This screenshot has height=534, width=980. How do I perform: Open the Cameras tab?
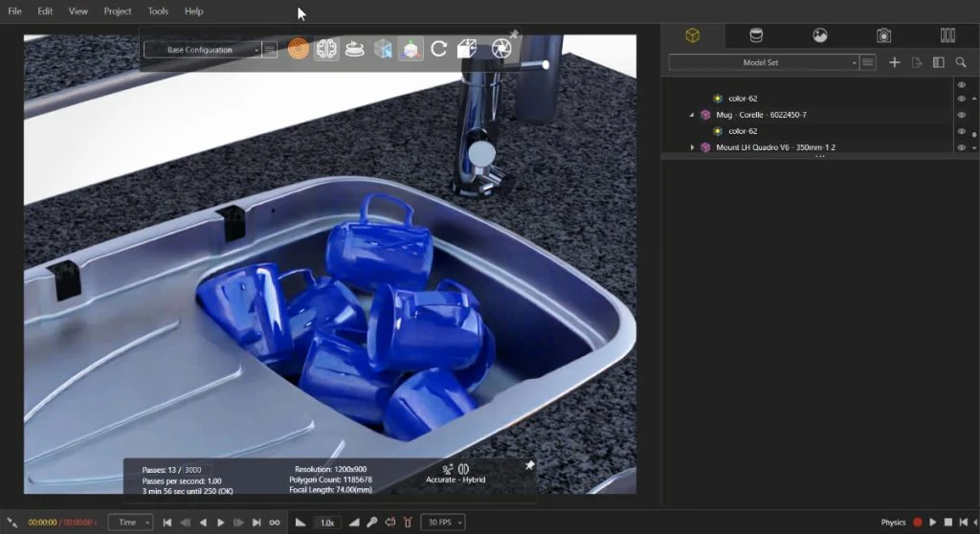pos(884,35)
